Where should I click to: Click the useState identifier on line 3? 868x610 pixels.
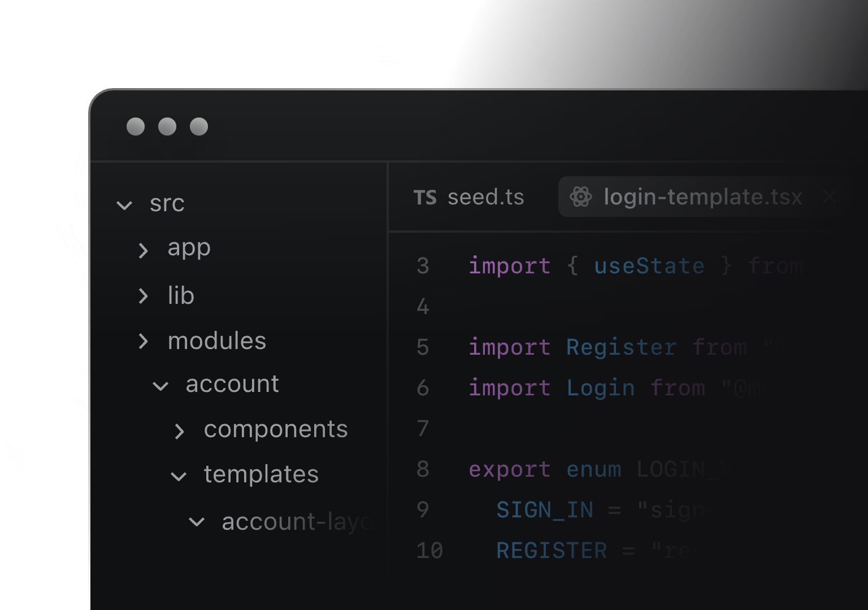(x=649, y=266)
